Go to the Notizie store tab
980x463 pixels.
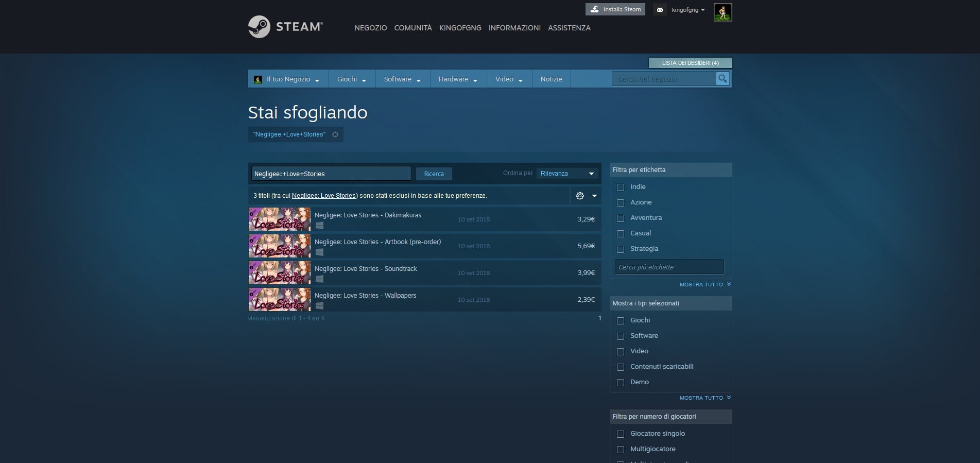[x=551, y=79]
